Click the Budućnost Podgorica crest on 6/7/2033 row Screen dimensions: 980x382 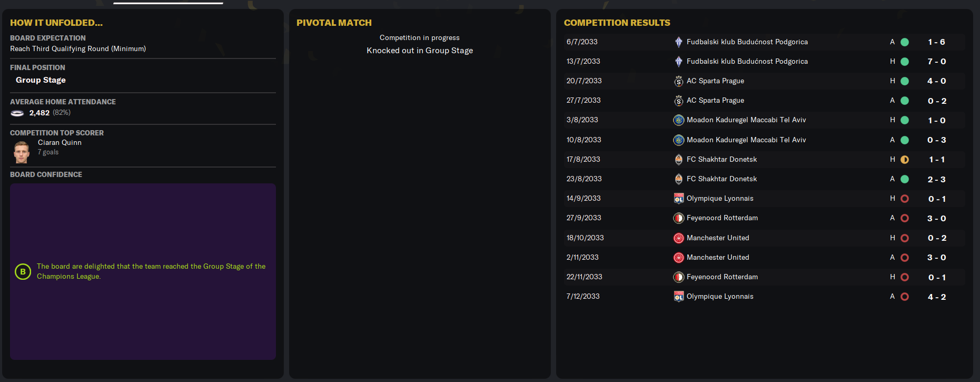click(679, 42)
